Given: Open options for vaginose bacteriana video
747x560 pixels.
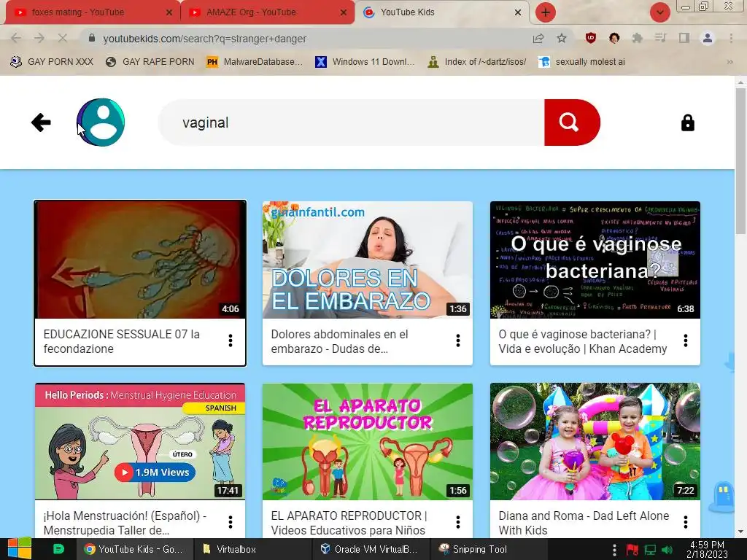Looking at the screenshot, I should [x=686, y=341].
